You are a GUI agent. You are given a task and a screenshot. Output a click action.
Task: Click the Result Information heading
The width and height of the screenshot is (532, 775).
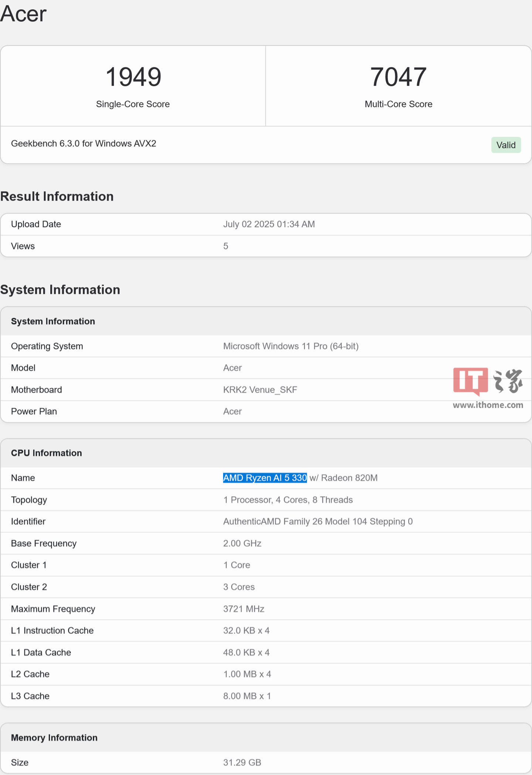[x=57, y=196]
